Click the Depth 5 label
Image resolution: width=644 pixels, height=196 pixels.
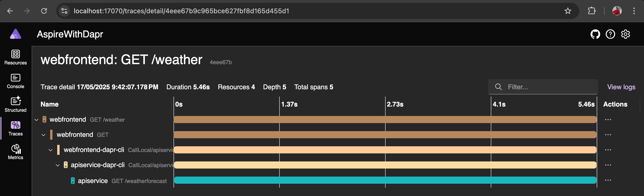point(274,87)
